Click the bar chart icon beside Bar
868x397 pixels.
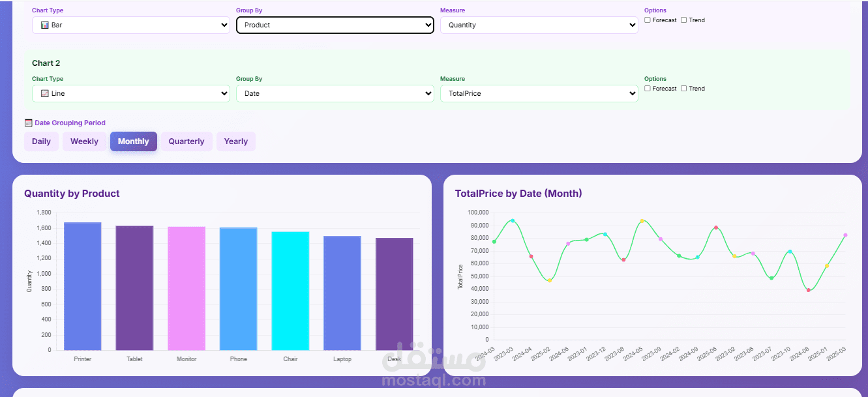(44, 24)
